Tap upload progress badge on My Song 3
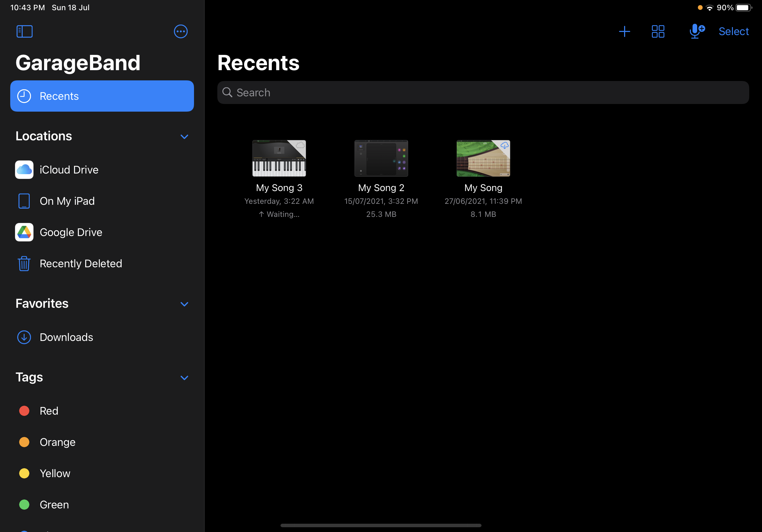 point(300,145)
